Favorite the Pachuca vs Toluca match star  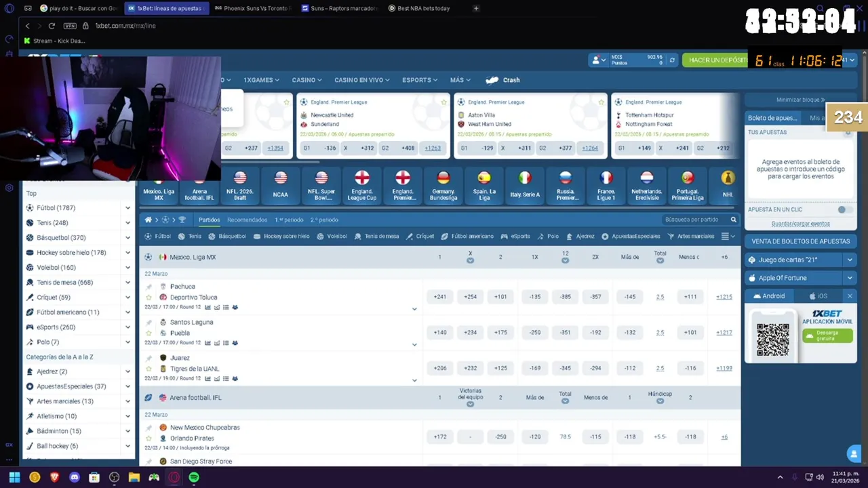[149, 297]
